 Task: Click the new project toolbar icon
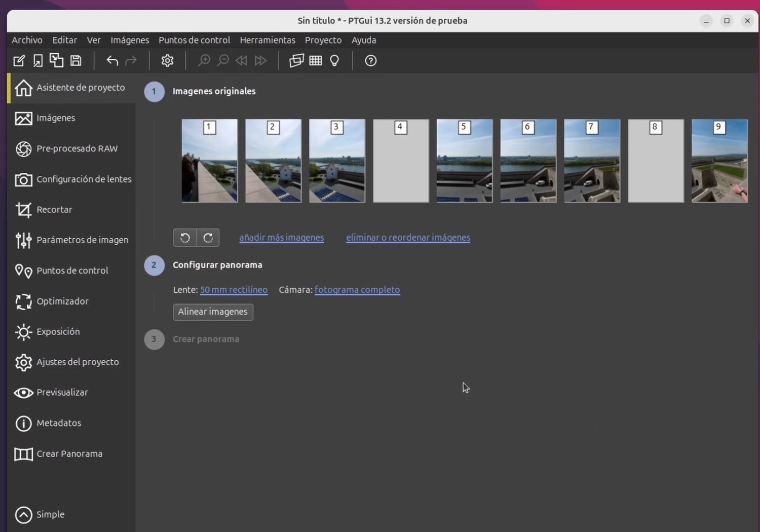[19, 61]
